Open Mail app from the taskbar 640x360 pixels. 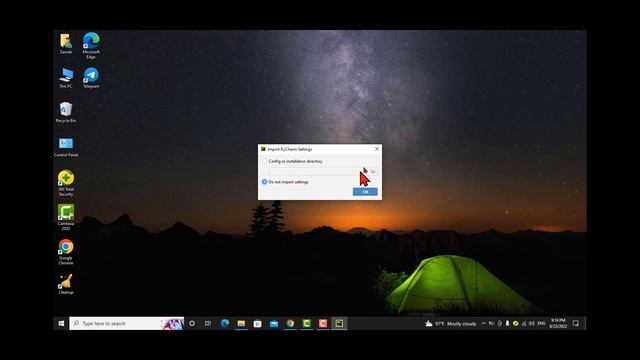click(274, 323)
